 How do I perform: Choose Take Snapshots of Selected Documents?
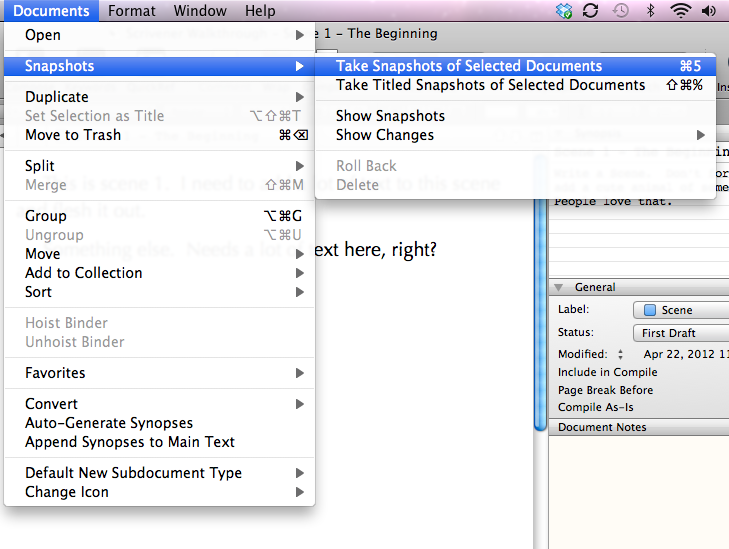tap(516, 66)
